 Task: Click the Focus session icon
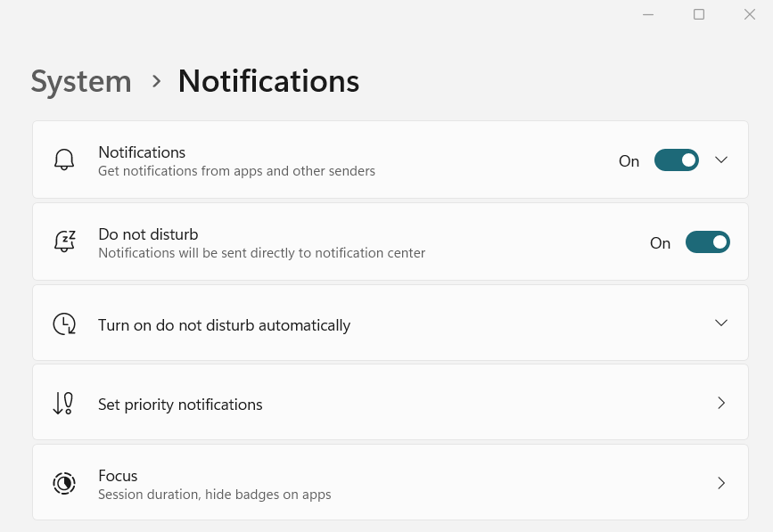64,483
